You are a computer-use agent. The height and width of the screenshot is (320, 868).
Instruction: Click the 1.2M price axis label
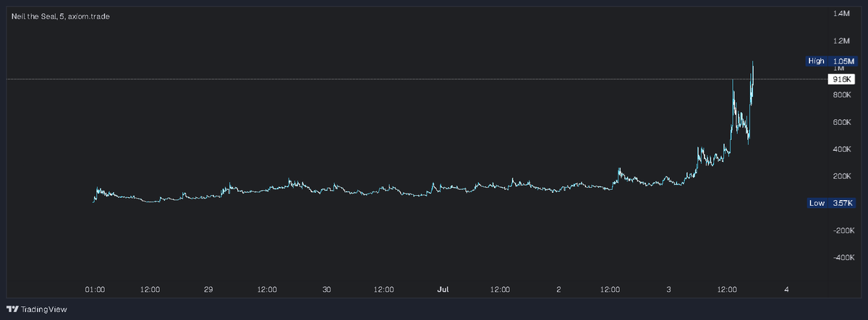(x=841, y=40)
